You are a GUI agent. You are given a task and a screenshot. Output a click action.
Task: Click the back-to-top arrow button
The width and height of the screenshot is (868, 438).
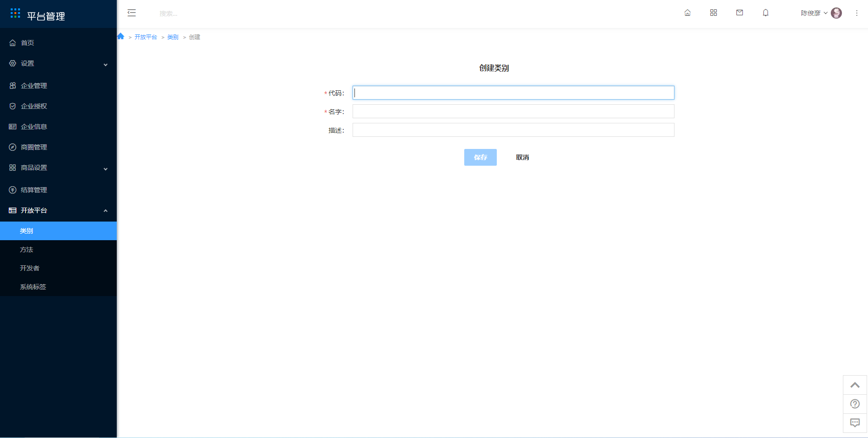pos(855,385)
